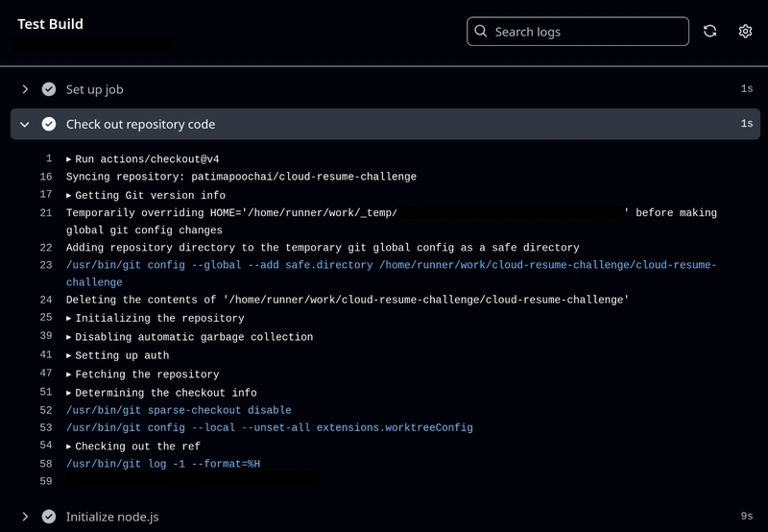The image size is (768, 532).
Task: Click log line number 52
Action: [x=46, y=410]
